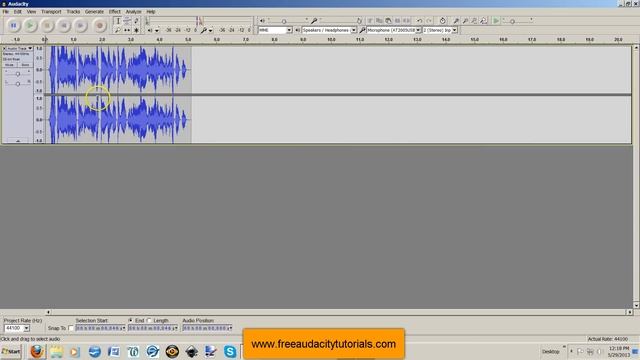
Task: Click the Fit Selection zoom icon
Action: click(x=474, y=21)
